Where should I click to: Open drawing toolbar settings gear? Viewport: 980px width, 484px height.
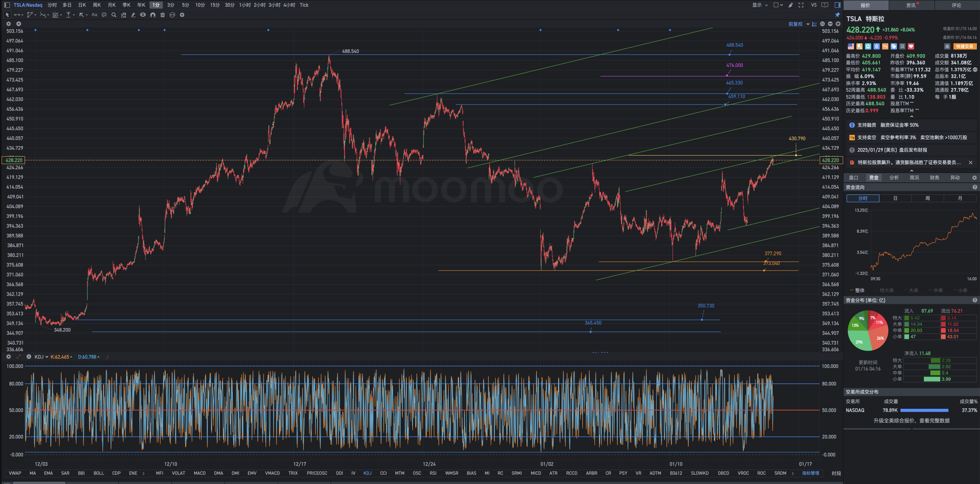pyautogui.click(x=182, y=15)
